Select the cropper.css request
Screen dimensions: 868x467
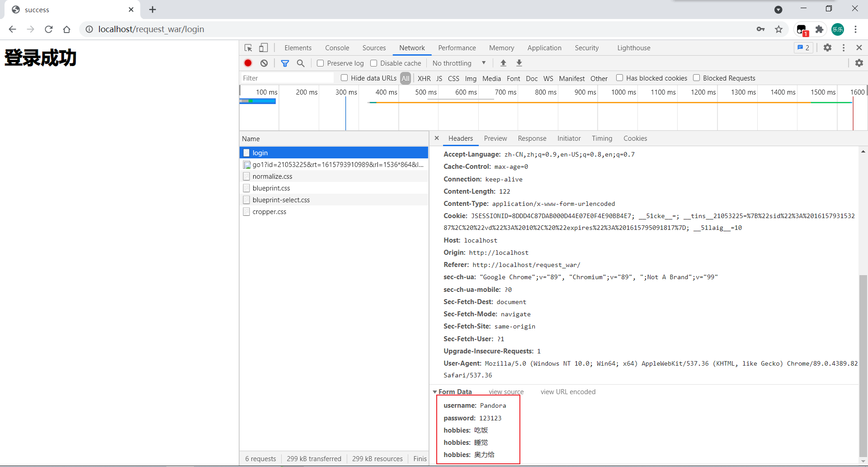tap(334, 212)
